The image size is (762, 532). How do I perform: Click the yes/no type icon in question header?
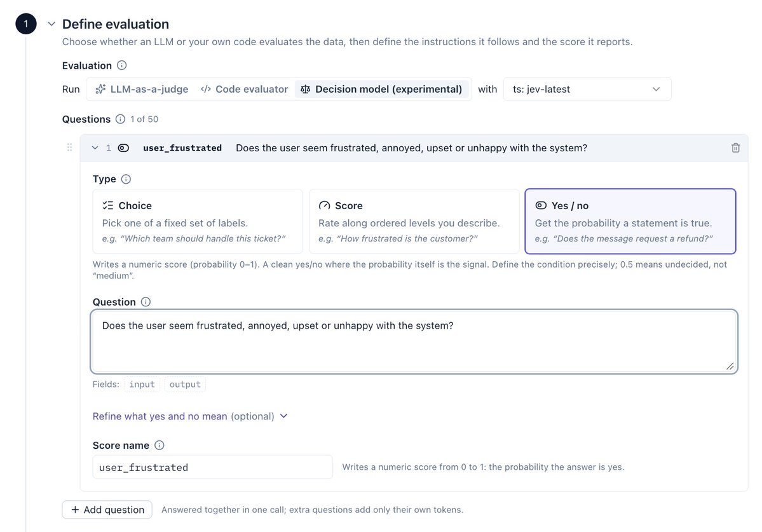coord(123,147)
